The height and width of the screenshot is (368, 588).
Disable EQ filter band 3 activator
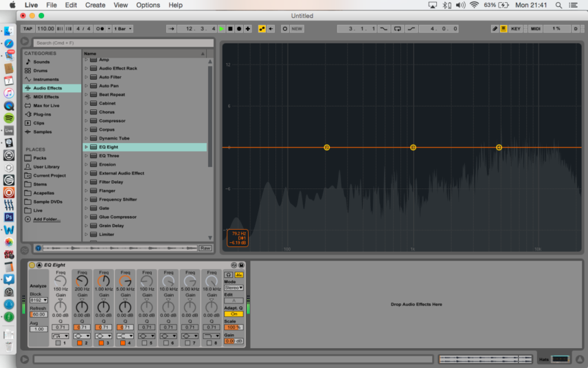[x=101, y=343]
